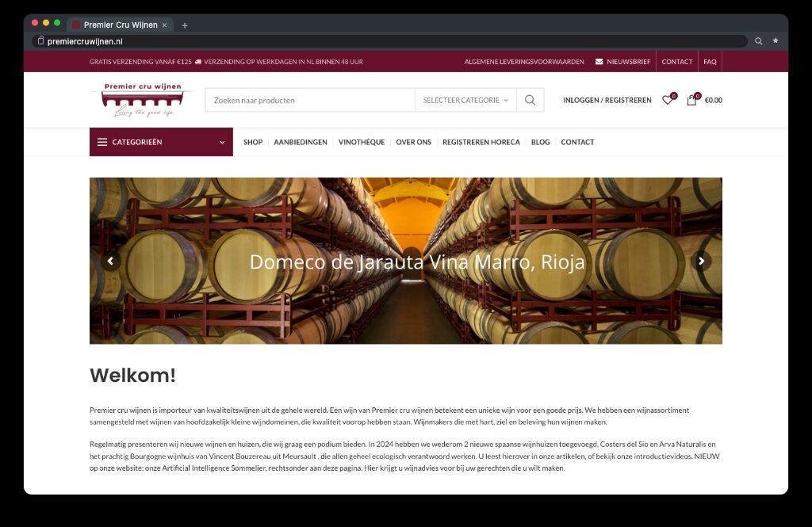
Task: Bookmark the page with the star icon
Action: 776,40
